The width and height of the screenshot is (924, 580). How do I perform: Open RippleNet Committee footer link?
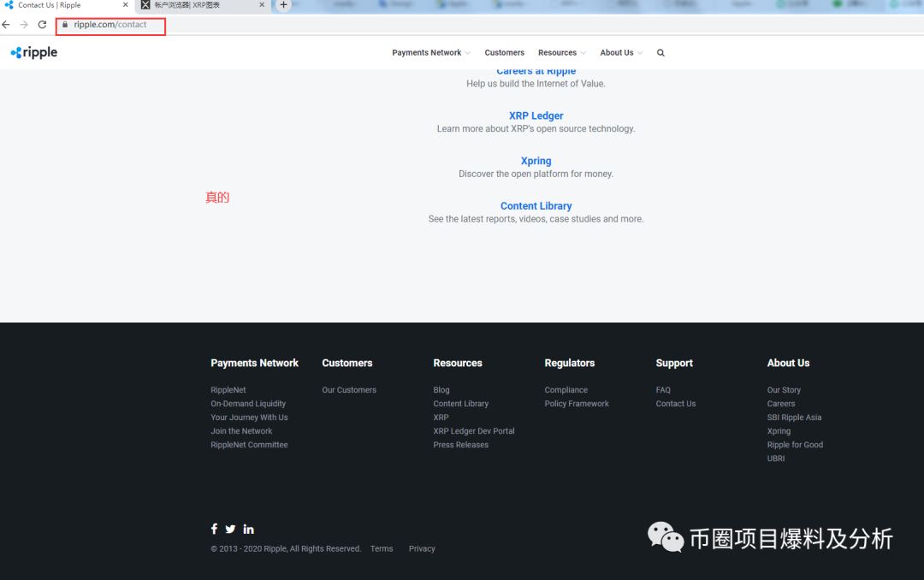(249, 445)
